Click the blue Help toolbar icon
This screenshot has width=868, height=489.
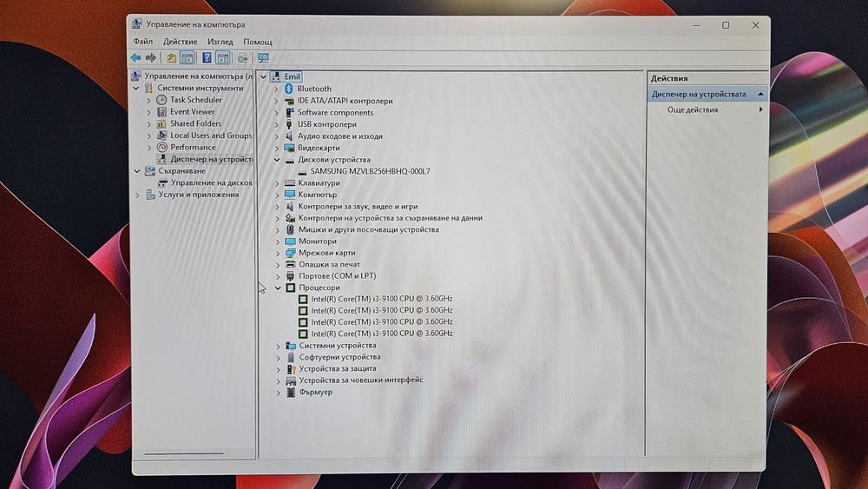(207, 57)
